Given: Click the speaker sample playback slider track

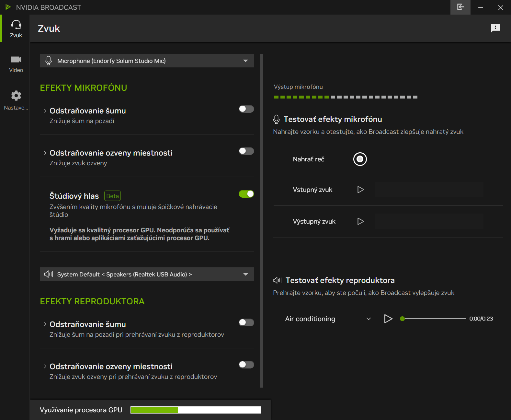Looking at the screenshot, I should pyautogui.click(x=434, y=319).
